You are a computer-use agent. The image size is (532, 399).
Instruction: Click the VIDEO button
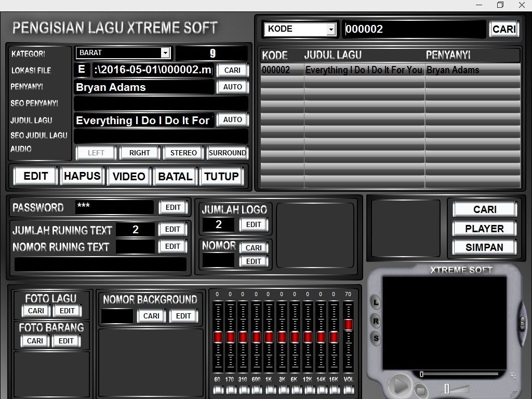click(128, 176)
